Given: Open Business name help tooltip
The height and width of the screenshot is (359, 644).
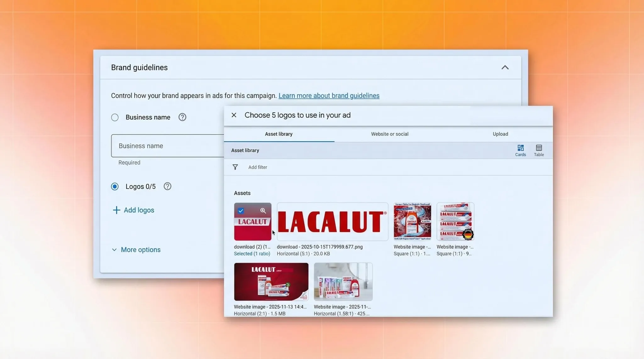Looking at the screenshot, I should (x=182, y=117).
